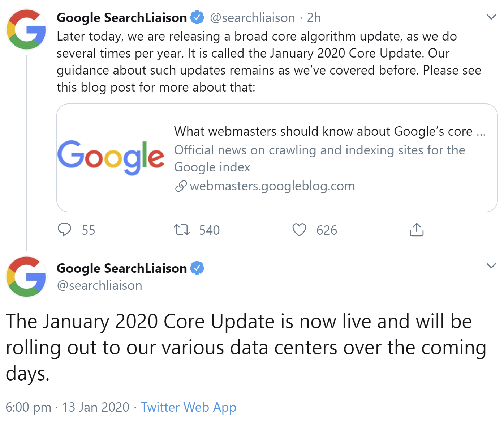
Task: Click the share upload icon
Action: [416, 230]
